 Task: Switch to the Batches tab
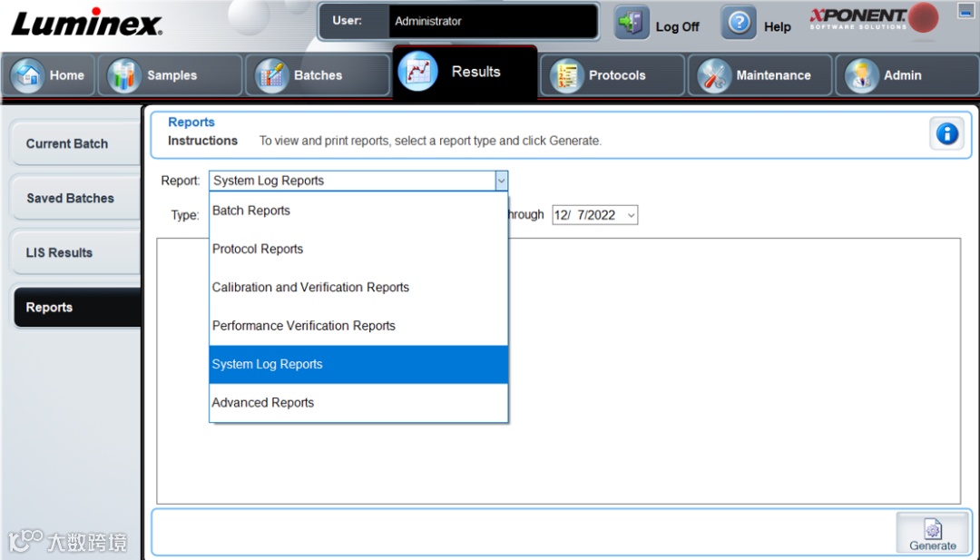[x=318, y=75]
